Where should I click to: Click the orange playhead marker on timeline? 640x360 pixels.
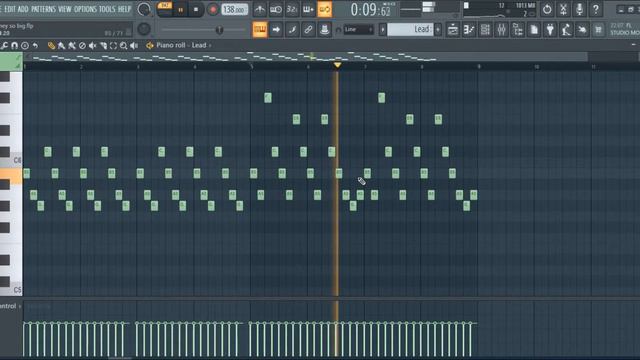click(x=337, y=65)
